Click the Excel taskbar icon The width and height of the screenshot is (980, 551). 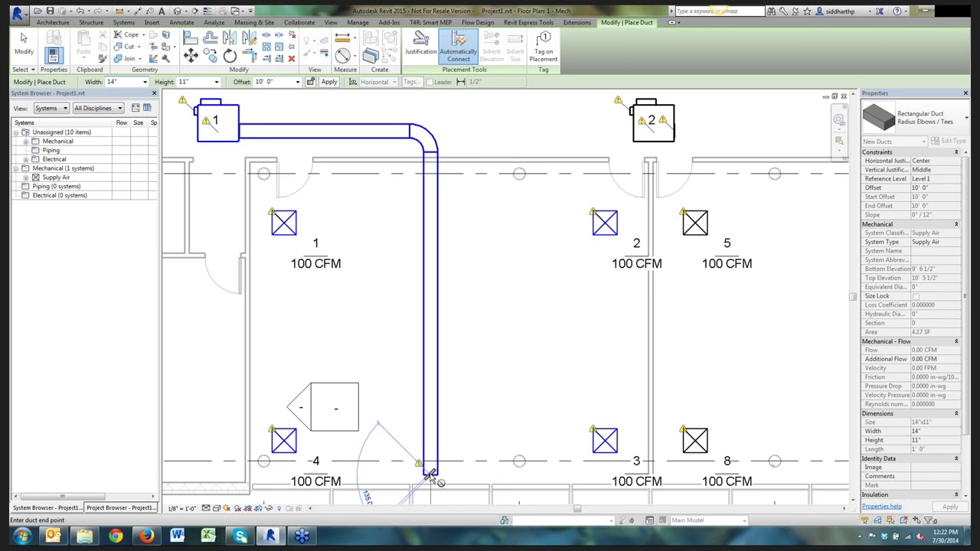click(208, 536)
